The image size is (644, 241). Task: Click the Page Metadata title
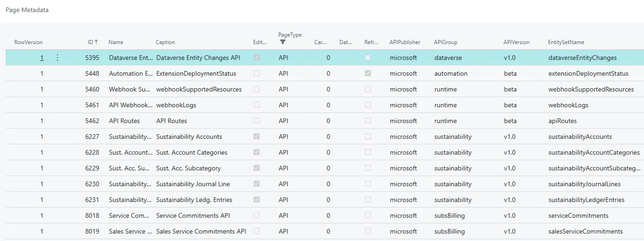click(x=27, y=10)
